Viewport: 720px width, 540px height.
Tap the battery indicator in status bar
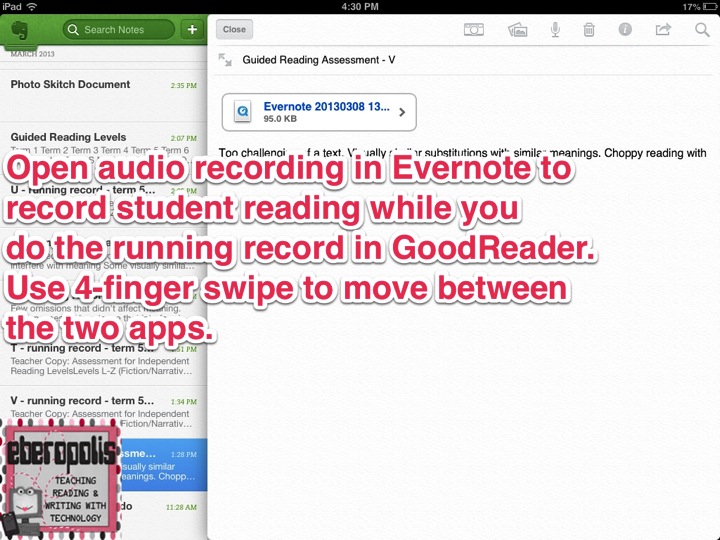point(709,6)
